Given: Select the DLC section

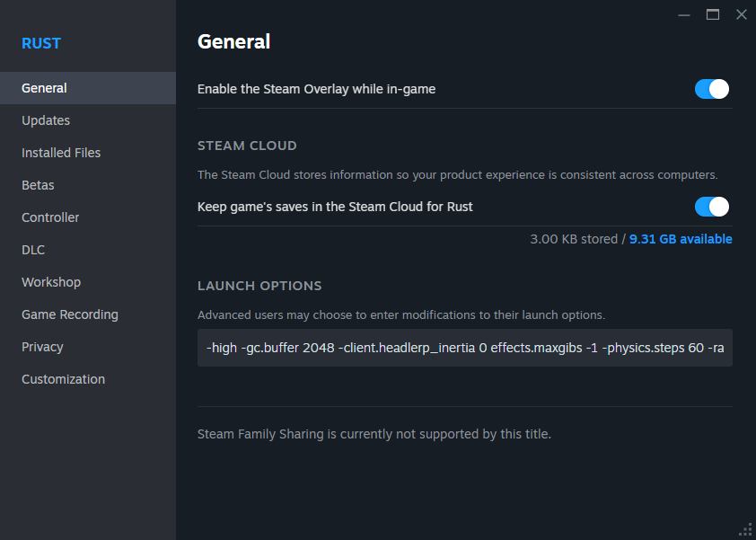Looking at the screenshot, I should tap(88, 250).
